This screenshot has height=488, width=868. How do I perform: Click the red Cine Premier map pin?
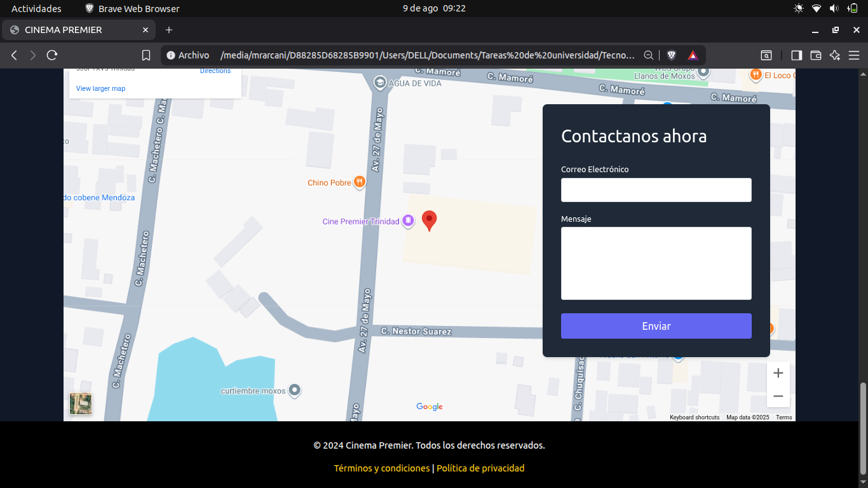[x=430, y=220]
